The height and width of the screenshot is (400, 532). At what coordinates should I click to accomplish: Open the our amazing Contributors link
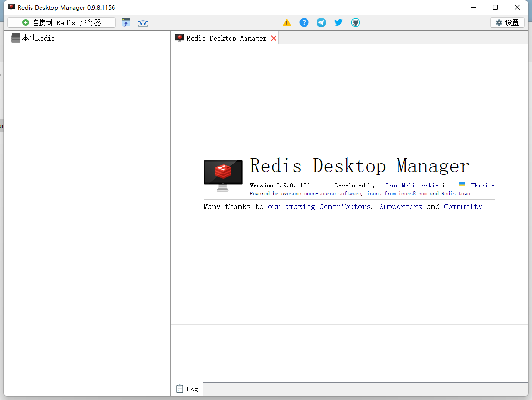319,206
